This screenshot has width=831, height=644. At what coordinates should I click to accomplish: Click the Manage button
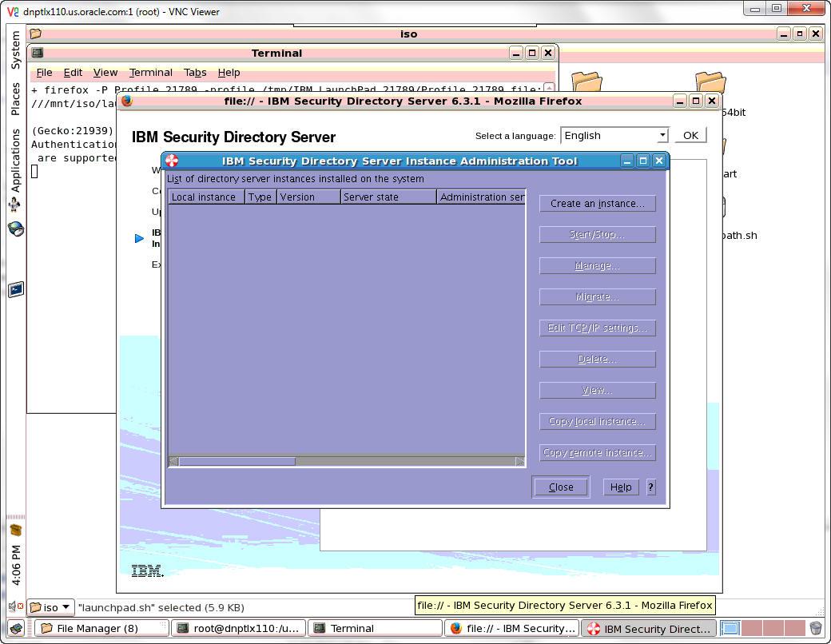pos(598,265)
